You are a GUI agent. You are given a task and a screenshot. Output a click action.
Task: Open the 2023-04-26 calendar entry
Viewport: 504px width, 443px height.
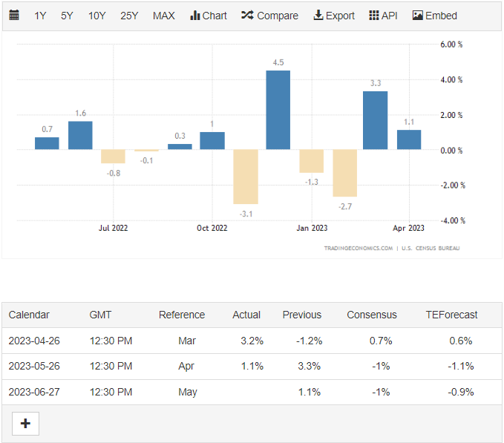34,341
